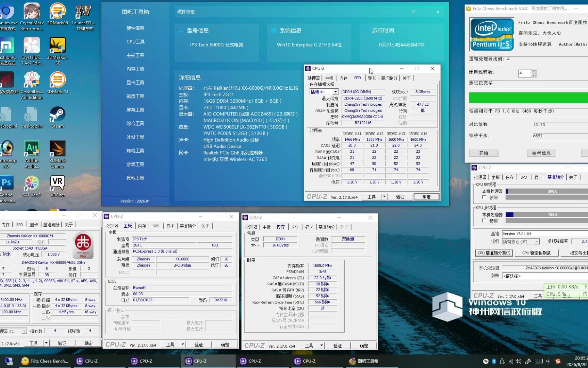Click the green Fritz benchmark progress bar
This screenshot has height=368, width=588.
click(528, 98)
